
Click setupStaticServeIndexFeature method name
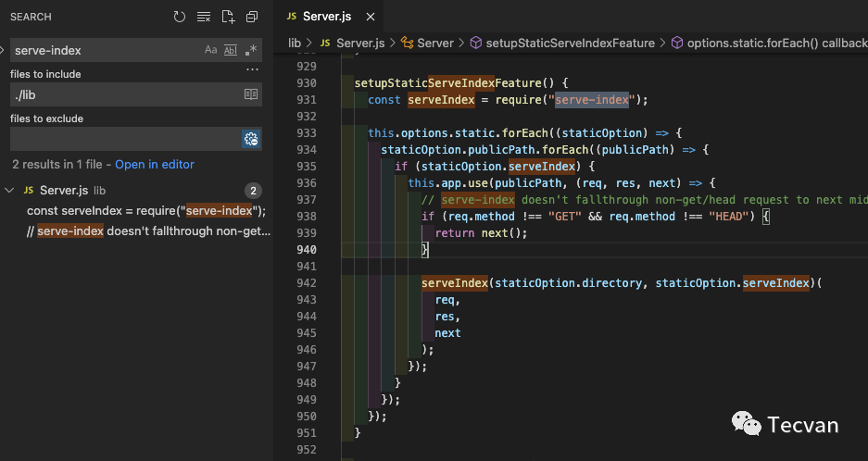pyautogui.click(x=448, y=83)
